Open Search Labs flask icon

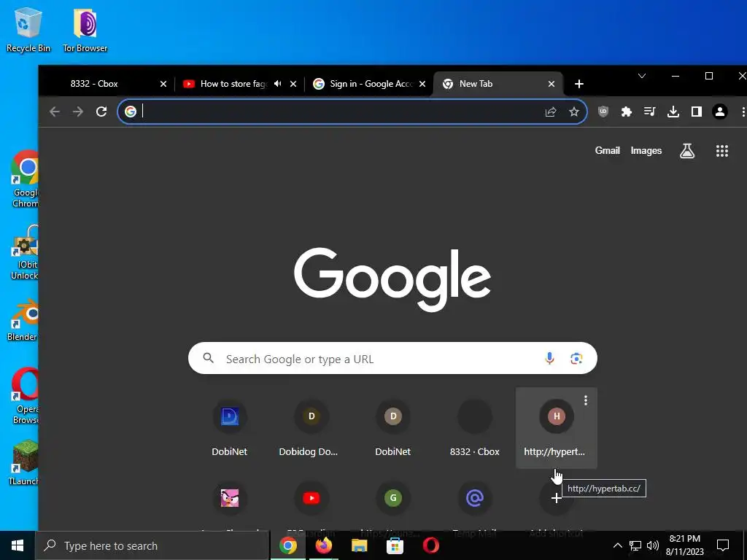click(687, 151)
